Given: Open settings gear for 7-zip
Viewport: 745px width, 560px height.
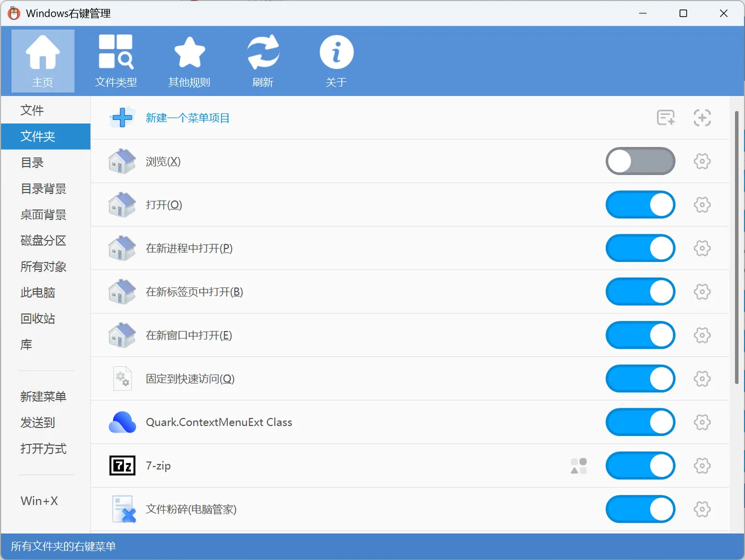Looking at the screenshot, I should [x=702, y=466].
